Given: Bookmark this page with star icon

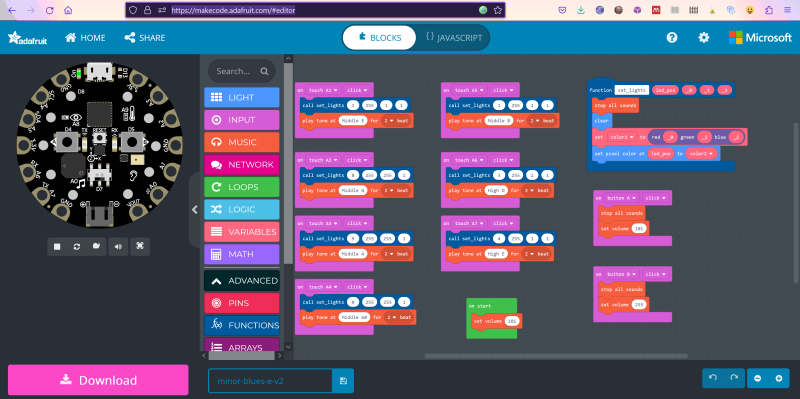Looking at the screenshot, I should click(x=497, y=10).
